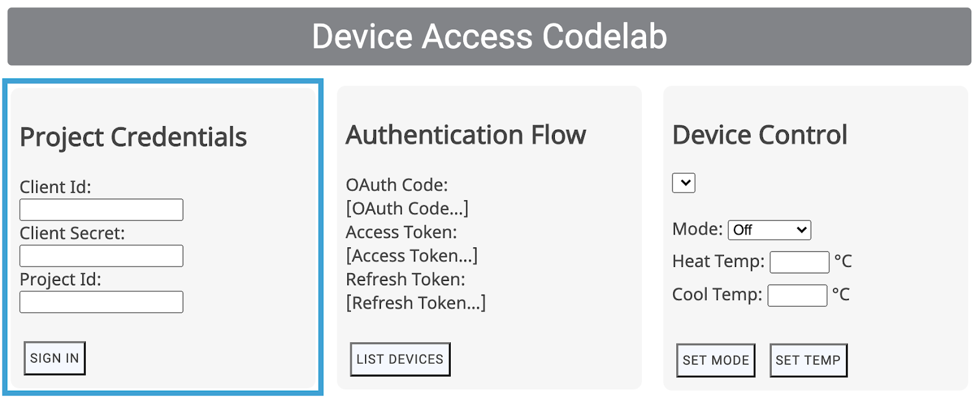Click the Heat Temp label text
980x398 pixels.
718,261
